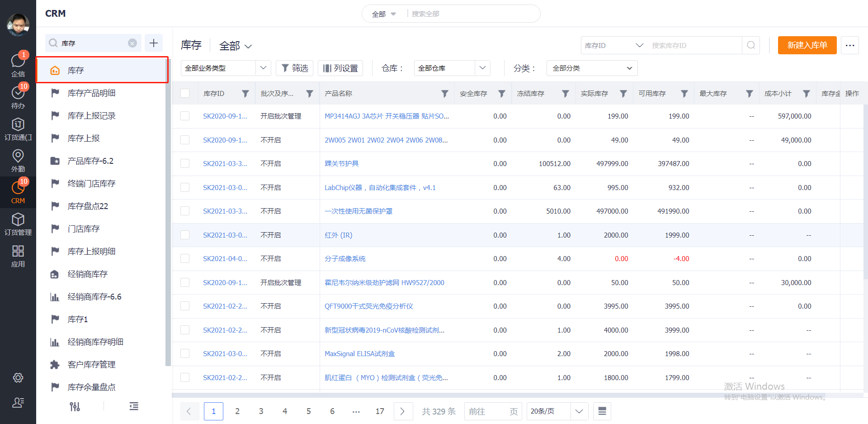The image size is (868, 424).
Task: Filter the 可用库存 column
Action: 684,94
